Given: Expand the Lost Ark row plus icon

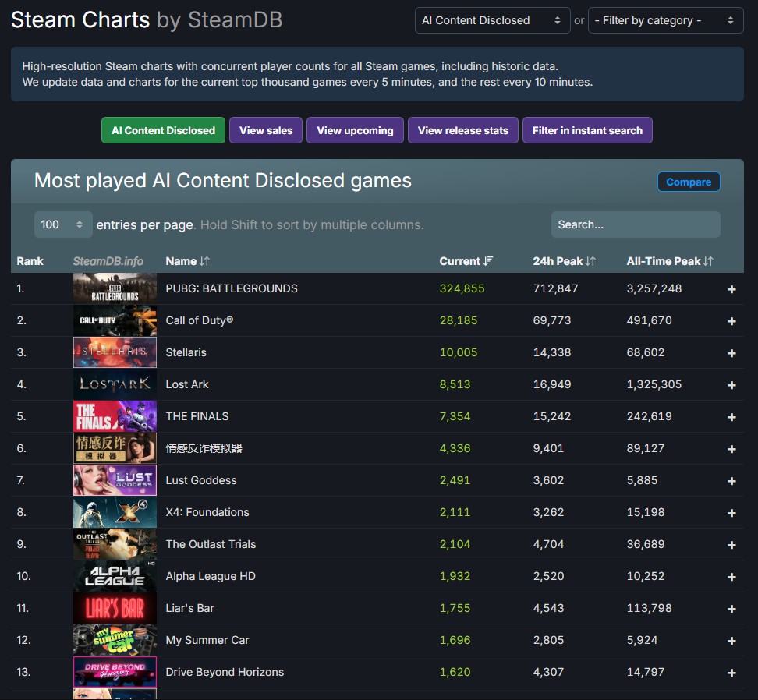Looking at the screenshot, I should pyautogui.click(x=731, y=385).
